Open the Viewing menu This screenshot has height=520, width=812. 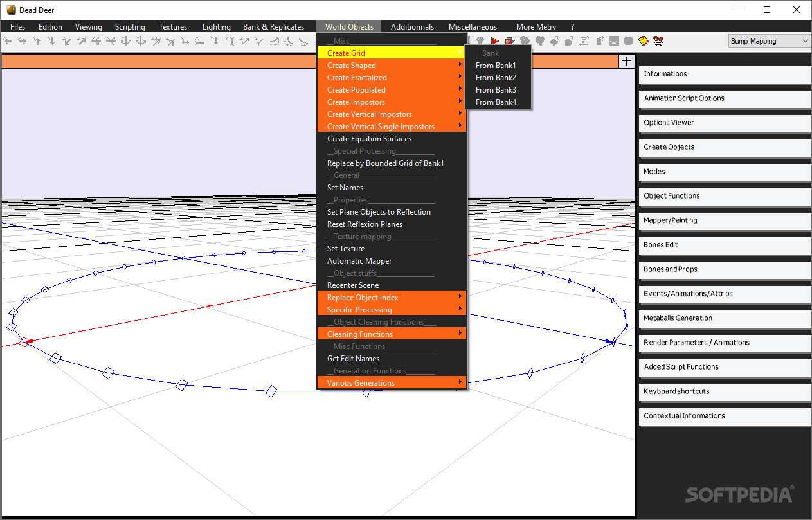(x=89, y=27)
